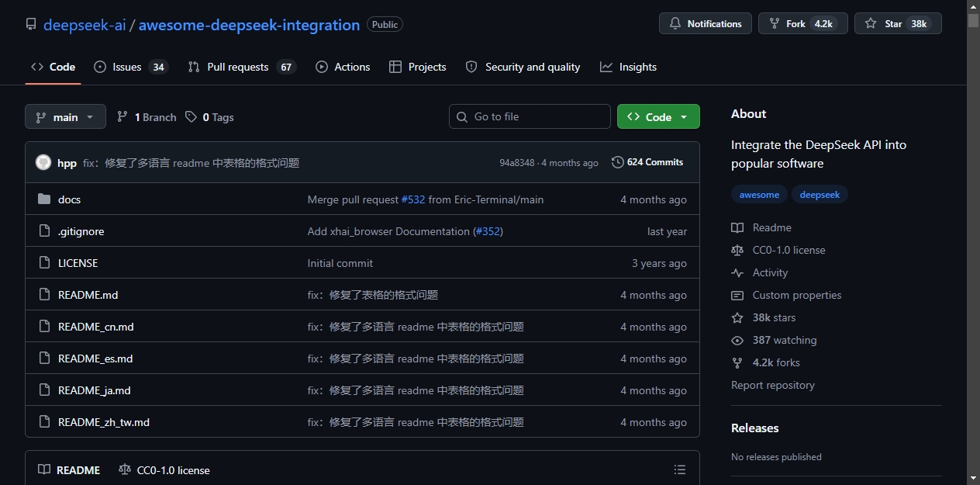Open the latest commit message by hpp

point(191,163)
